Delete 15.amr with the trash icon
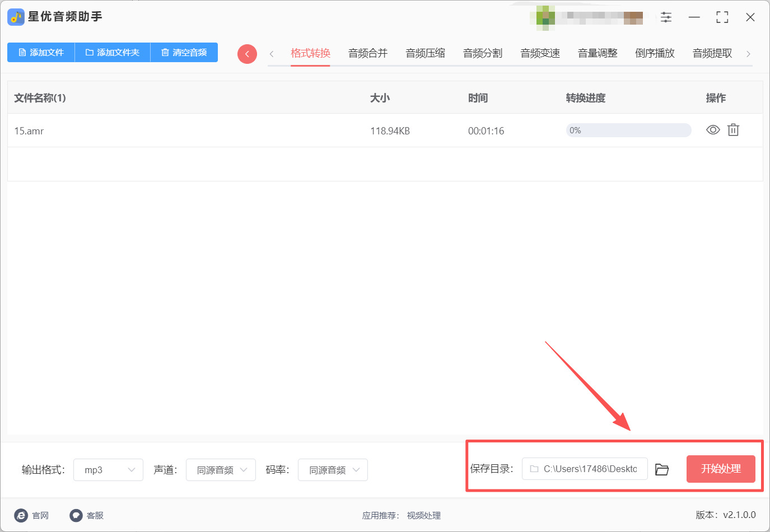770x532 pixels. (733, 130)
